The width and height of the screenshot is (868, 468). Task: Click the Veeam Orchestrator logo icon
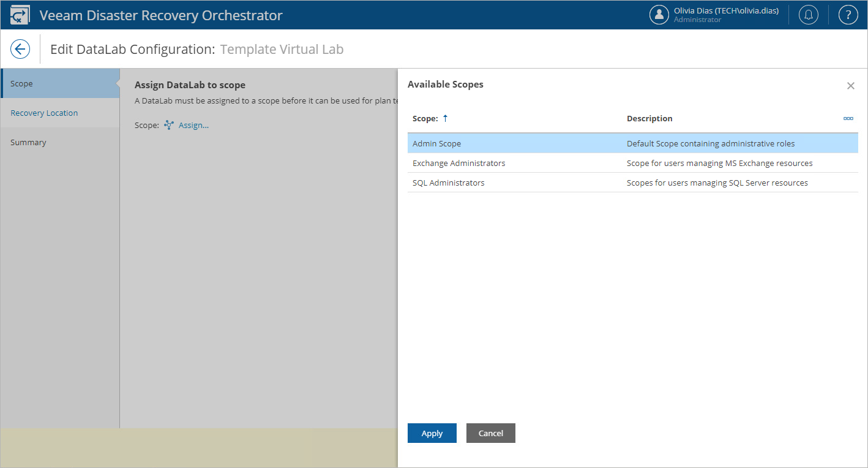coord(20,15)
